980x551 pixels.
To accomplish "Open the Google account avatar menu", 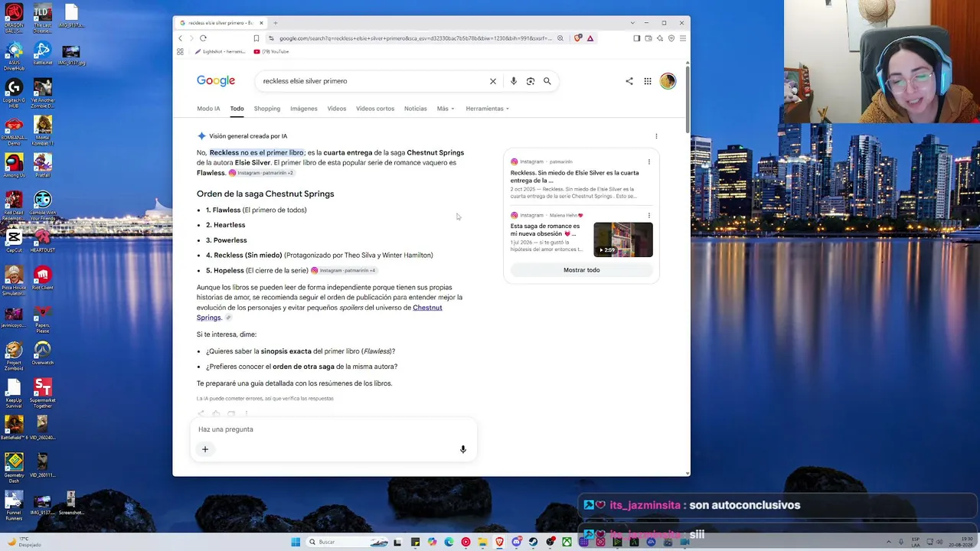I will click(x=668, y=81).
